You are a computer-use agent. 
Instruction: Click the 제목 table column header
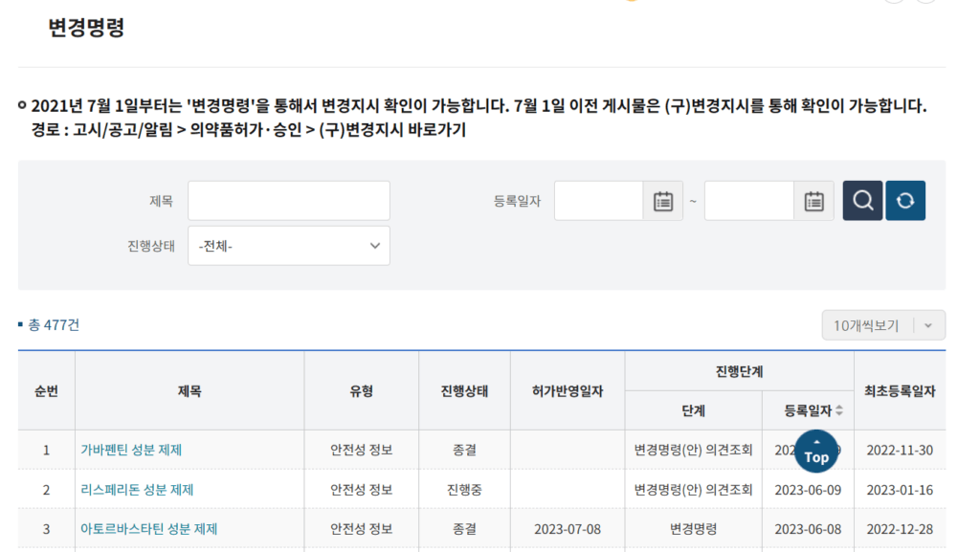coord(189,391)
